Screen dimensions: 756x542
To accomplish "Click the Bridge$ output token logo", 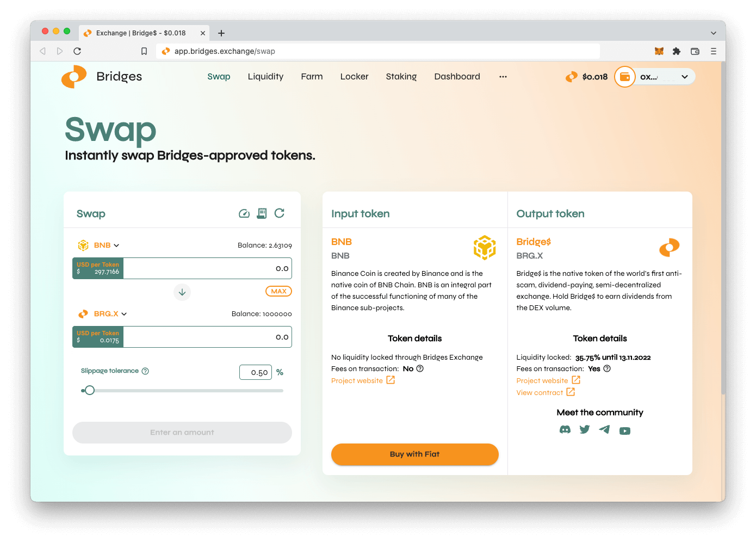I will 670,248.
